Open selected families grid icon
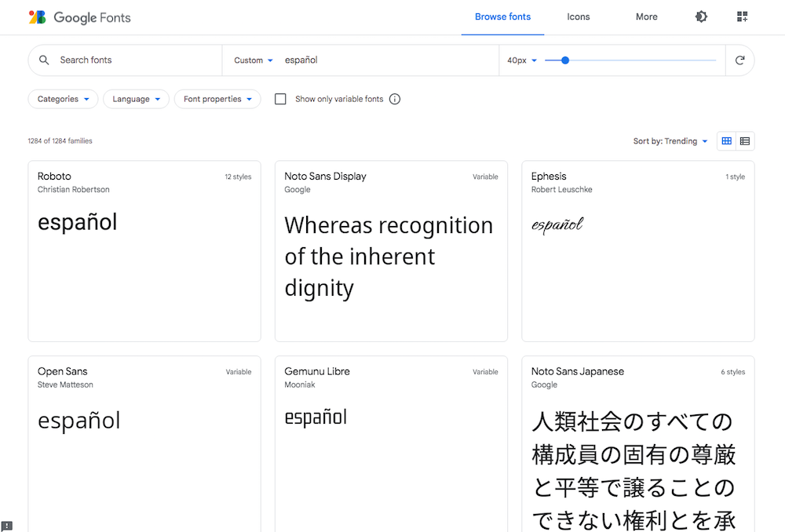The image size is (785, 532). point(742,16)
